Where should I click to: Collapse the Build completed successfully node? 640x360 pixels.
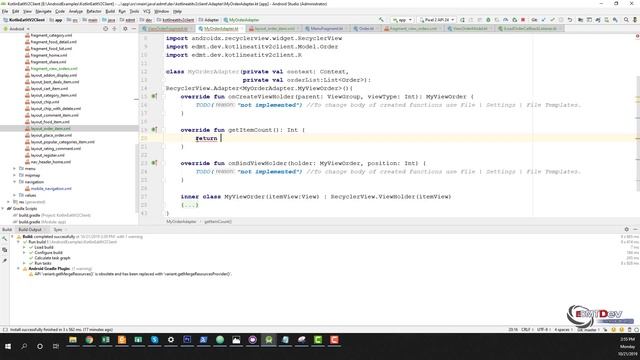[12, 237]
